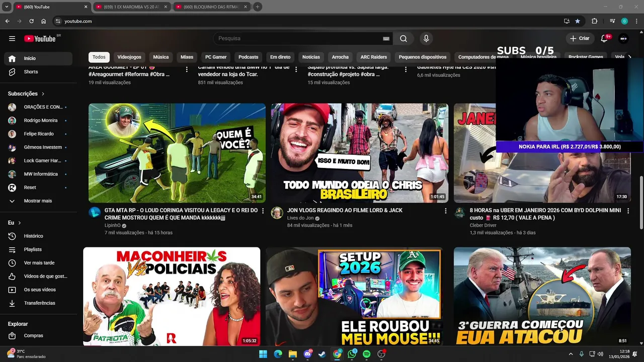Select the PC Gamer filter chip
The image size is (644, 362).
tap(216, 57)
